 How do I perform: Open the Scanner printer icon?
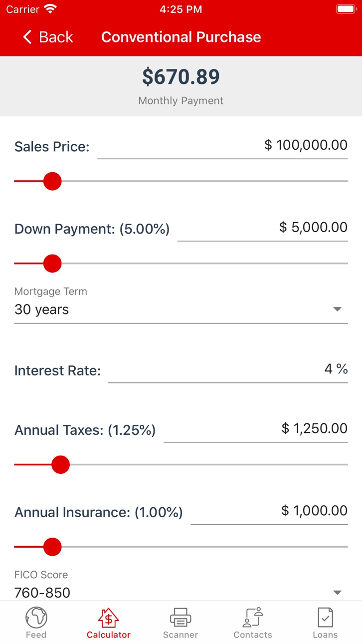pos(181,618)
